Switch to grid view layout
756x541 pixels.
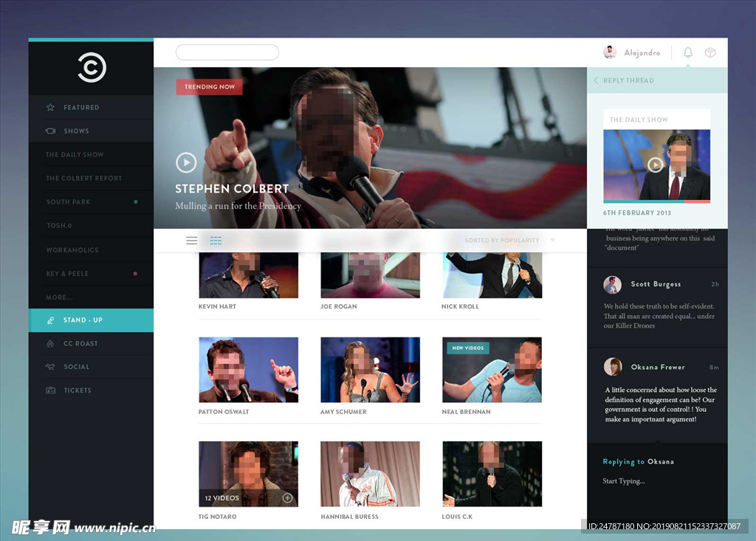click(216, 240)
